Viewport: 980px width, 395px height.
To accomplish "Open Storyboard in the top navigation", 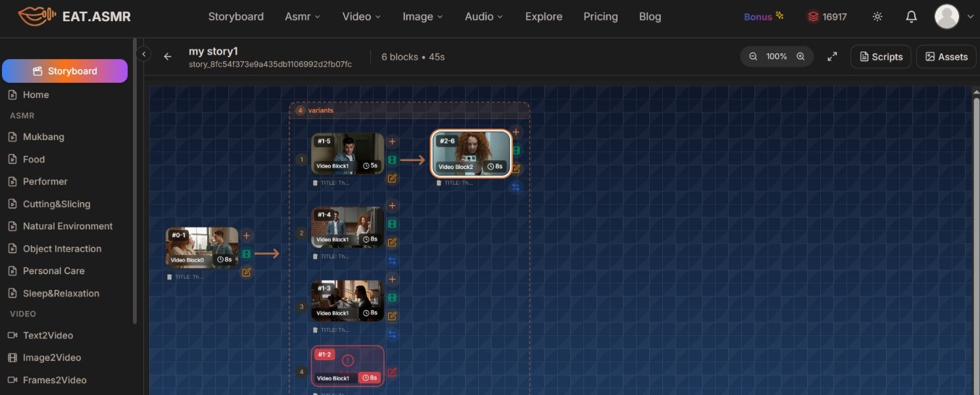I will [236, 16].
